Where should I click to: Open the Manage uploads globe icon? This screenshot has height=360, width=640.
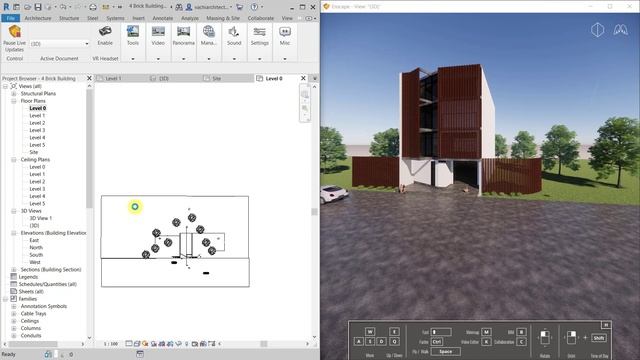point(209,31)
